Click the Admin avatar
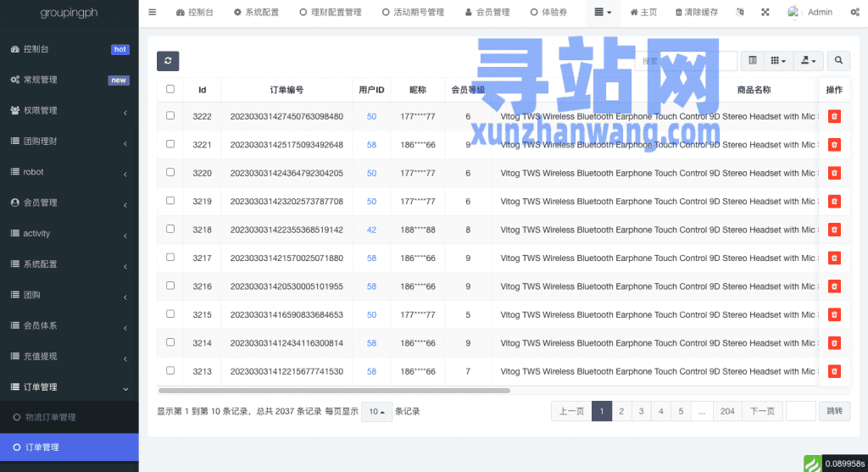 click(793, 12)
